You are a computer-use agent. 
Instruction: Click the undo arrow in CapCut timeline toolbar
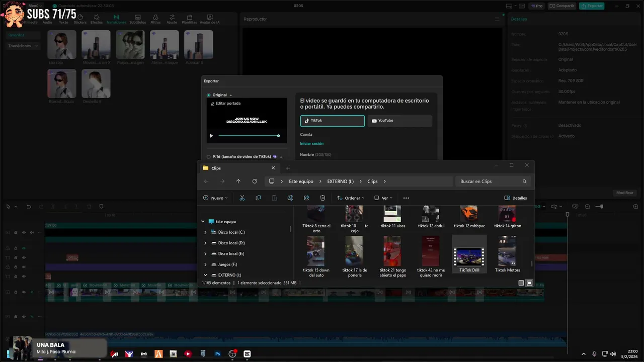click(x=28, y=207)
